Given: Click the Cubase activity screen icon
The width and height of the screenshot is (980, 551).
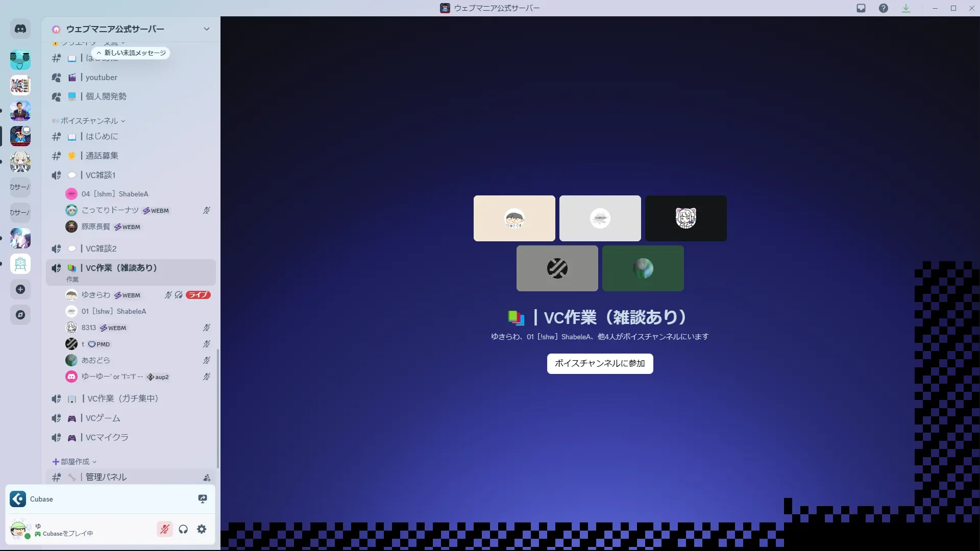Looking at the screenshot, I should tap(203, 499).
